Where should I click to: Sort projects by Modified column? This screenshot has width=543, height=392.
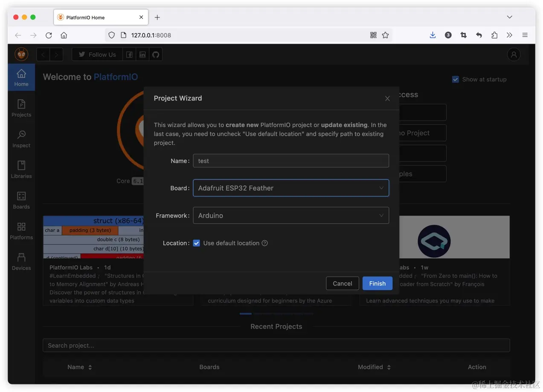[x=374, y=367]
